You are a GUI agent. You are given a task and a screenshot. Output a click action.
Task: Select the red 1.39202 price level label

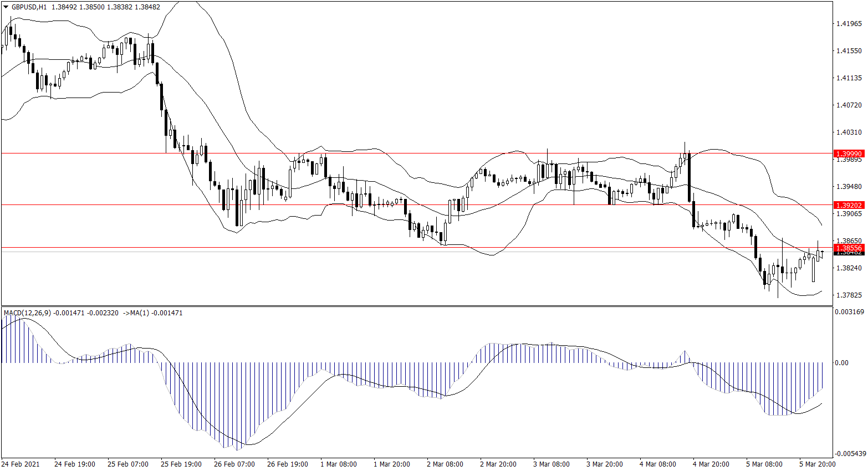coord(849,205)
